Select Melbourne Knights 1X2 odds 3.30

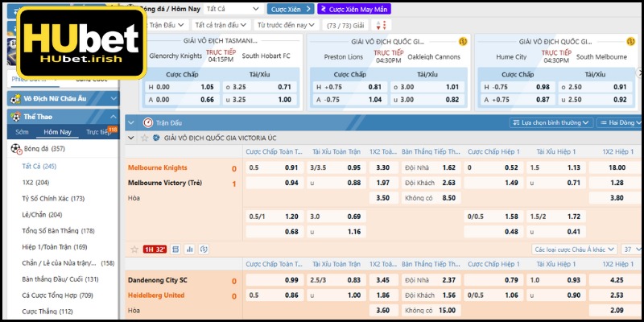pyautogui.click(x=383, y=167)
